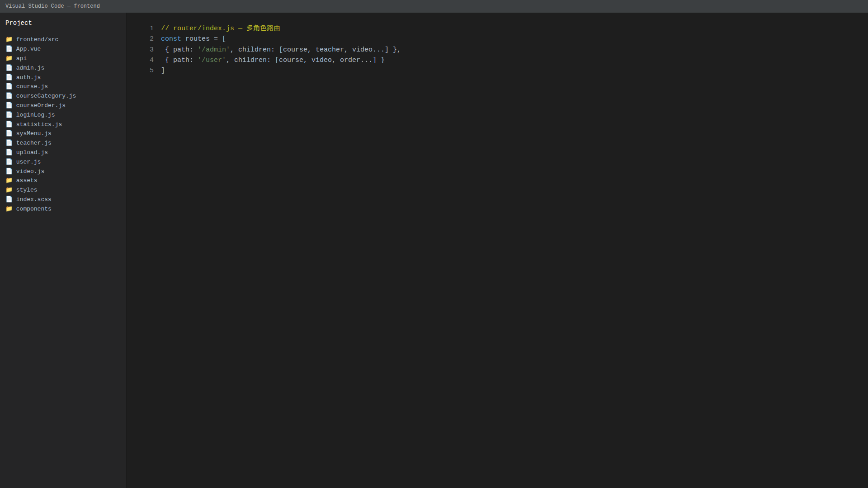Expand the assets folder label
The height and width of the screenshot is (488, 868).
click(x=27, y=180)
